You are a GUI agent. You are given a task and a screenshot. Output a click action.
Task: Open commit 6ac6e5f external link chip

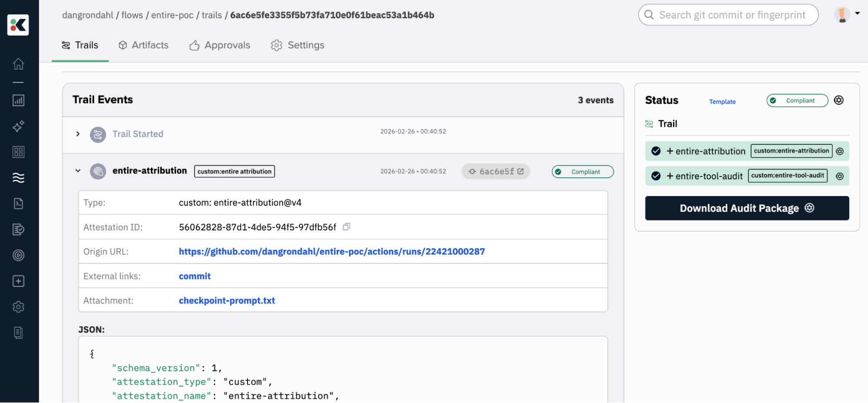[x=496, y=171]
